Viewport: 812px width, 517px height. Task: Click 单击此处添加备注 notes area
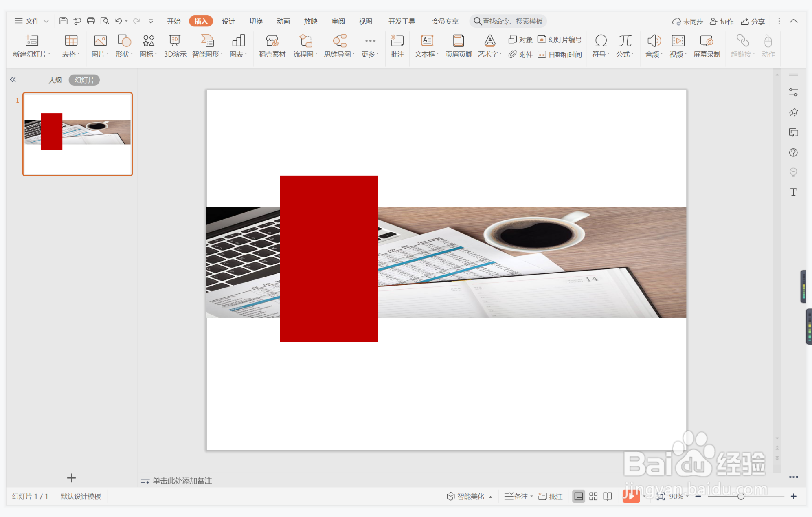[x=182, y=480]
